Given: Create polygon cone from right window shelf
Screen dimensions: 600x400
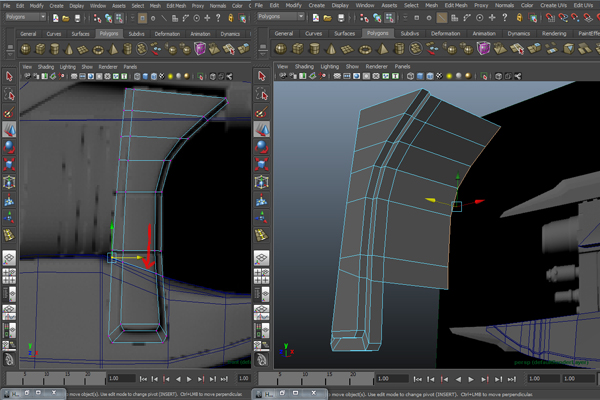Looking at the screenshot, I should 331,49.
